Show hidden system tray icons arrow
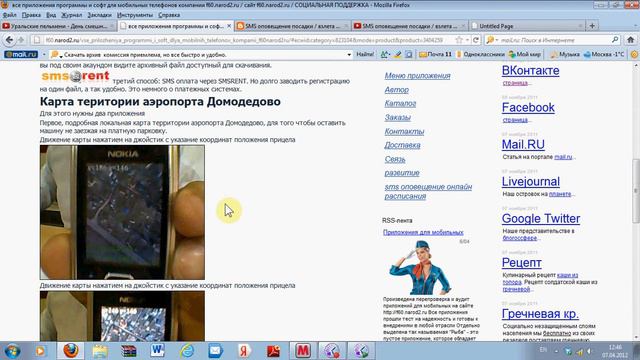Viewport: 640px width, 360px height. (556, 351)
